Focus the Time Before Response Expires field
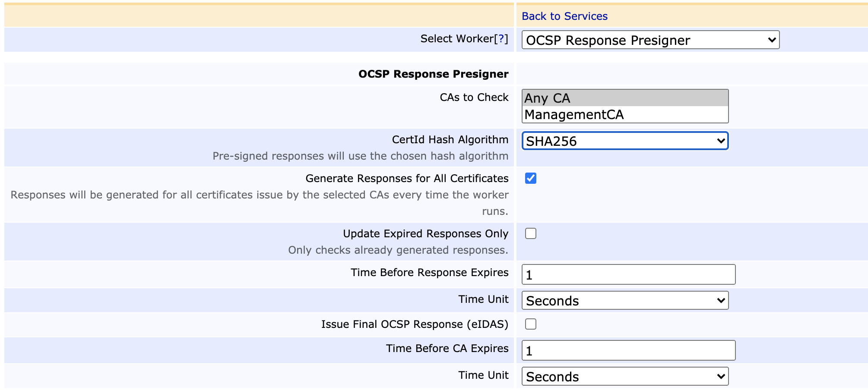Image resolution: width=868 pixels, height=390 pixels. click(628, 275)
